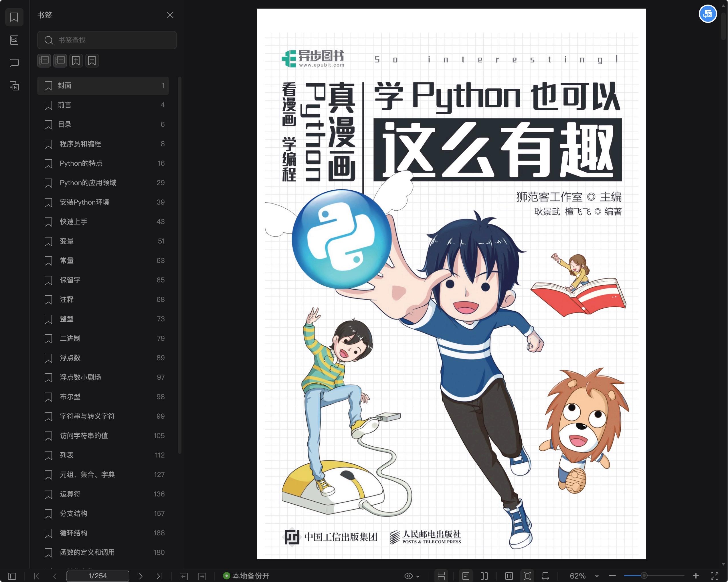This screenshot has height=582, width=728.
Task: Toggle the eye reading mode icon
Action: click(x=408, y=576)
